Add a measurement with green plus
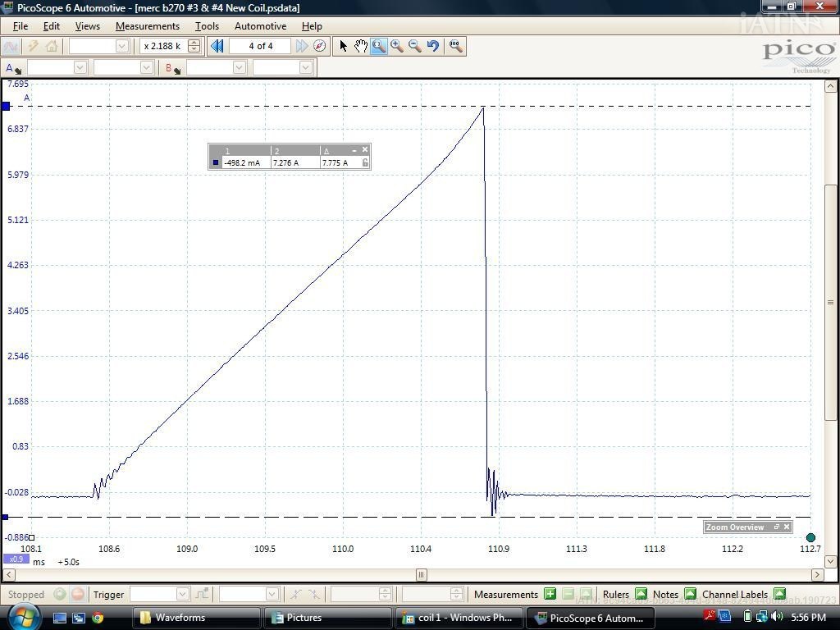 (550, 594)
